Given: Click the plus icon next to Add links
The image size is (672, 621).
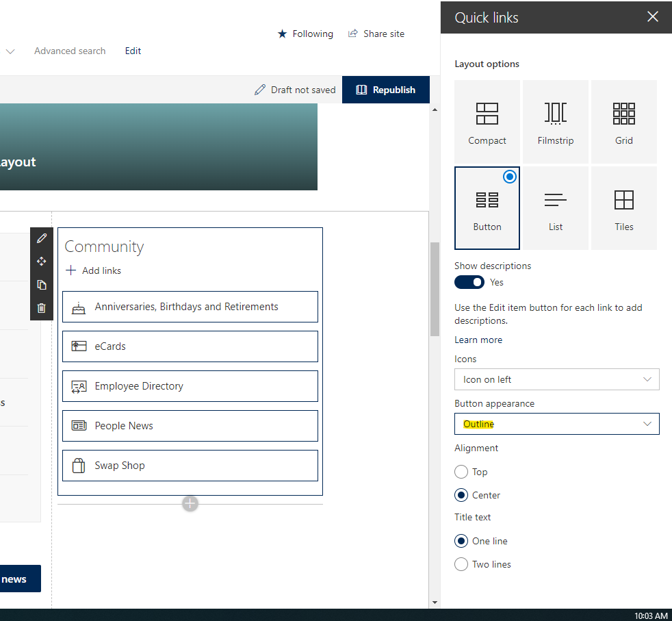Looking at the screenshot, I should coord(70,270).
